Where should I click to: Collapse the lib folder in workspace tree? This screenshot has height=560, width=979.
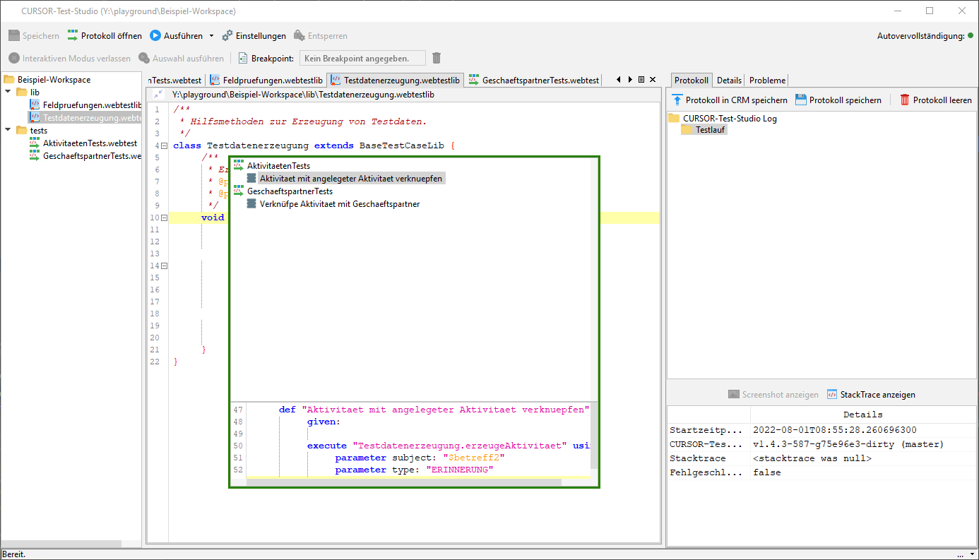coord(8,92)
